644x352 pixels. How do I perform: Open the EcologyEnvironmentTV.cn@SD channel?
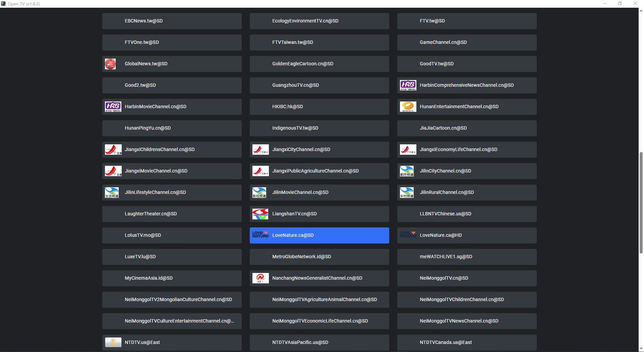tap(319, 21)
